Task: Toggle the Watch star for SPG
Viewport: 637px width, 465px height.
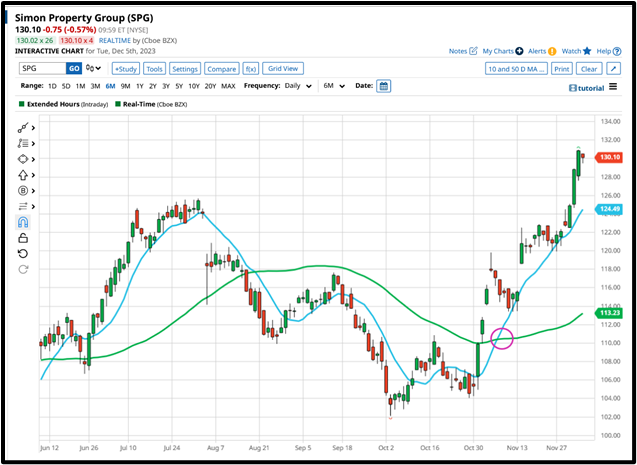Action: [x=587, y=51]
